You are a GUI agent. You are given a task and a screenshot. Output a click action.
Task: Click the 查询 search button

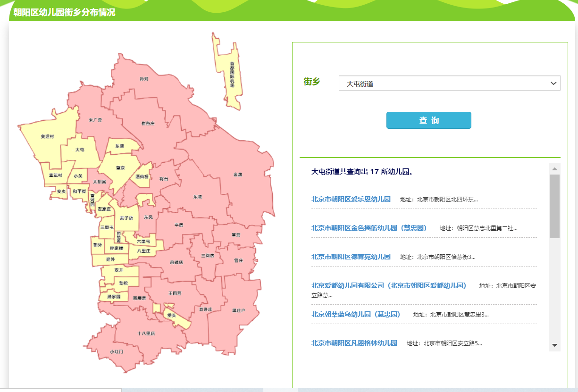coord(428,120)
